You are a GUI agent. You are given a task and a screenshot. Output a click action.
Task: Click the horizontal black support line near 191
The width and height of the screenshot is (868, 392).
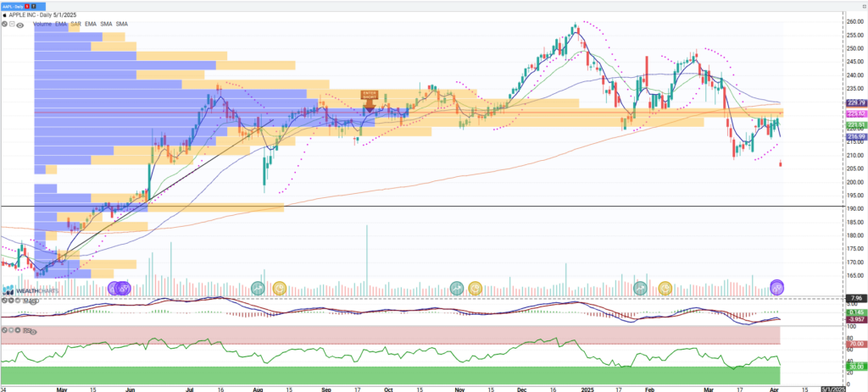423,207
